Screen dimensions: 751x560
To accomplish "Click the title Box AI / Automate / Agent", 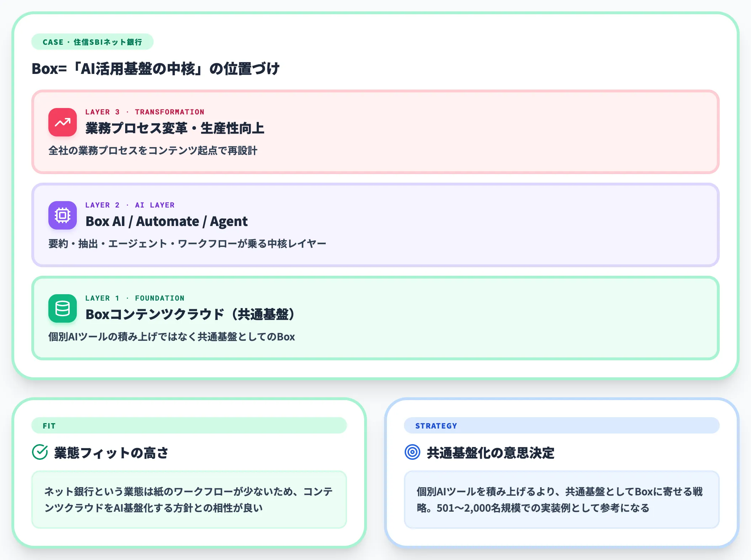I will [x=166, y=221].
